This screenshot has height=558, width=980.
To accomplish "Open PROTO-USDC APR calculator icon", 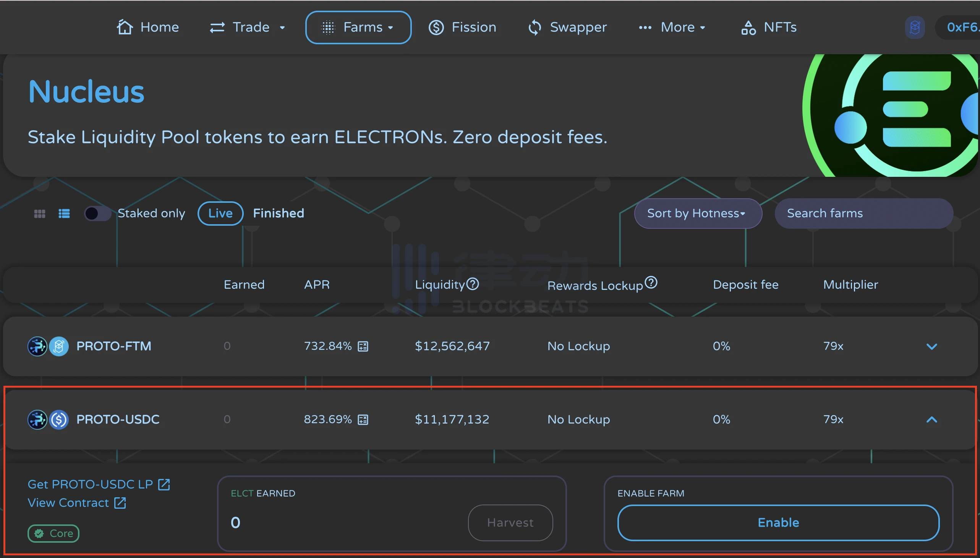I will pos(363,420).
